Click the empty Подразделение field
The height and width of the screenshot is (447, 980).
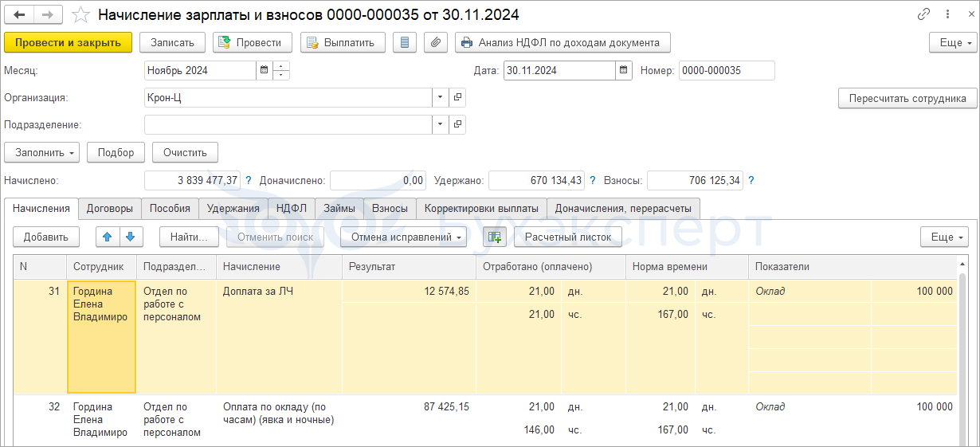tap(288, 124)
